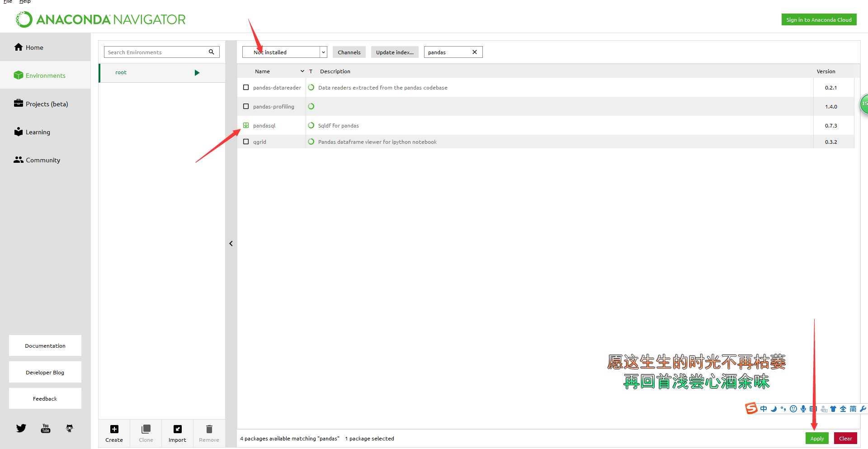Open Sogou wrench settings icon

(x=863, y=409)
